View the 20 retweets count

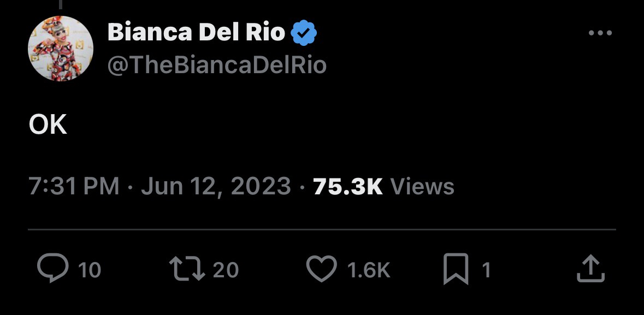coord(226,270)
